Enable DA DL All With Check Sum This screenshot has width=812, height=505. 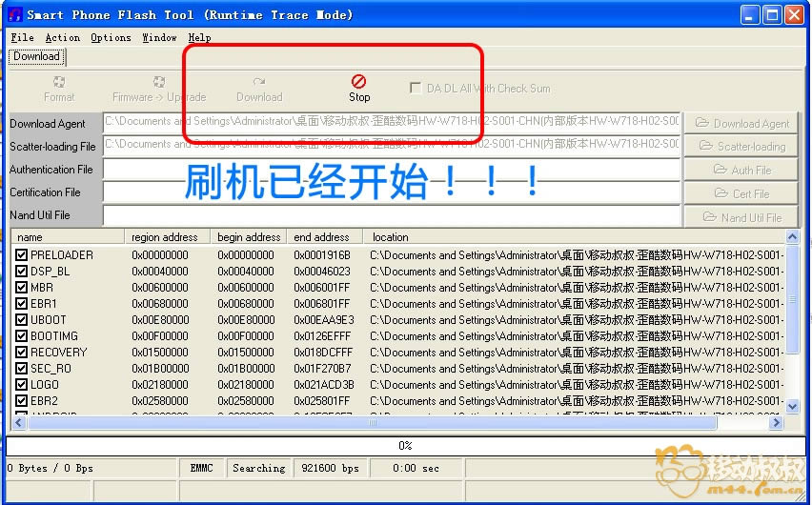(x=416, y=88)
